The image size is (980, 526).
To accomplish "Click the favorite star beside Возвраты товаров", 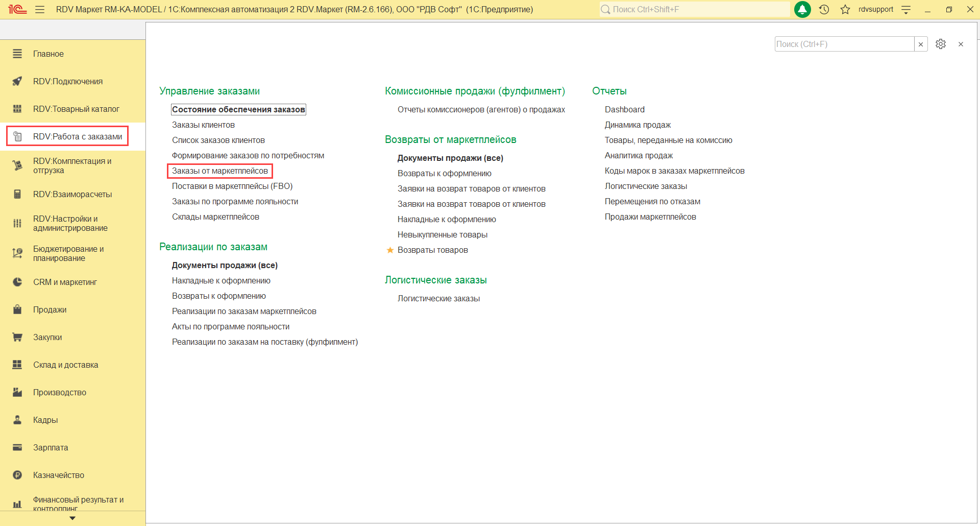I will click(390, 250).
